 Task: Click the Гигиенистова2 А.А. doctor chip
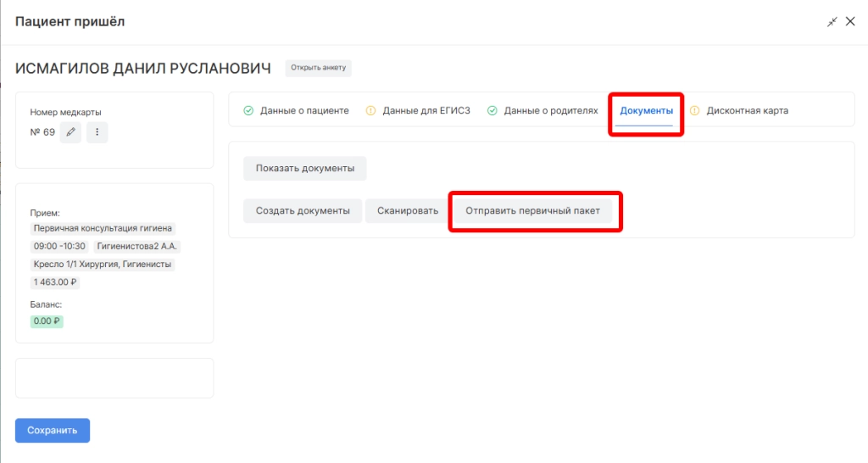(x=137, y=247)
